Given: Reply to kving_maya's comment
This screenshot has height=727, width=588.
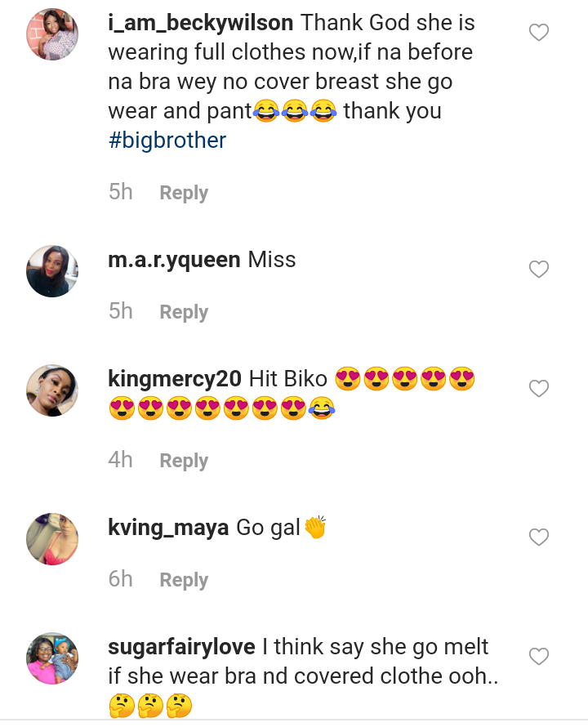Looking at the screenshot, I should [184, 580].
